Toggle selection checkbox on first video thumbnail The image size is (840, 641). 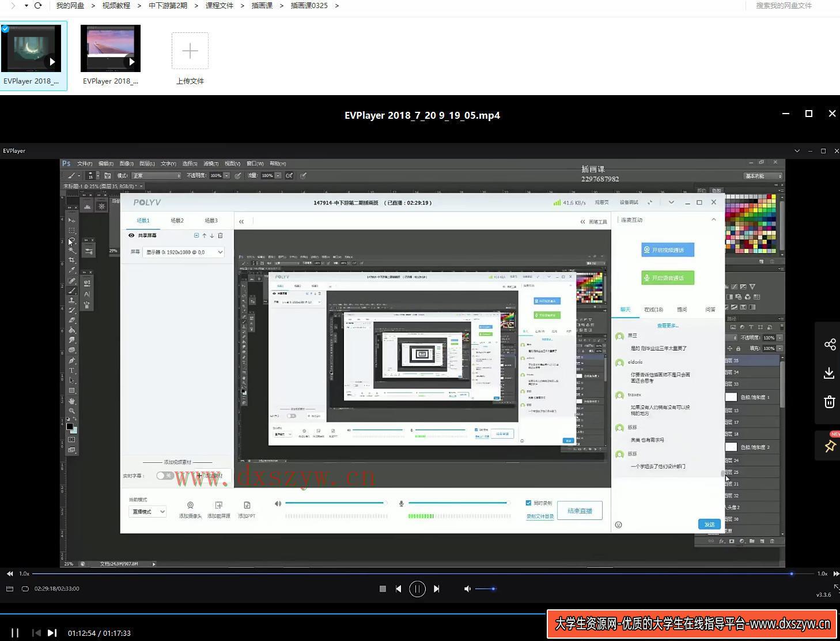[5, 29]
